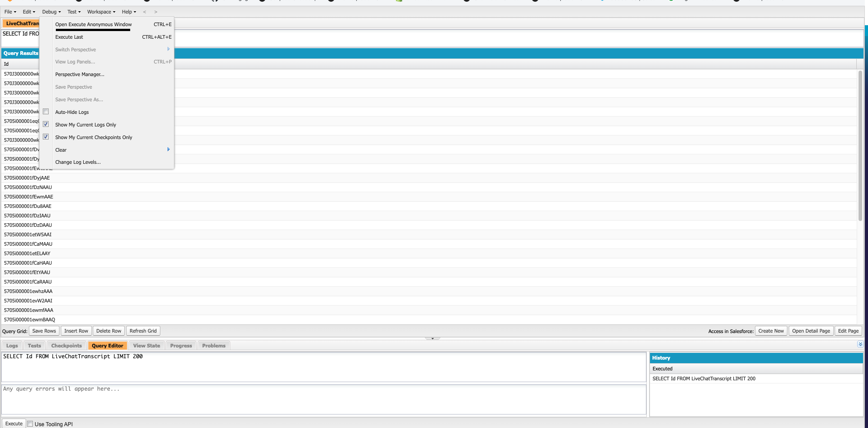Open the Progress tab
The height and width of the screenshot is (428, 868).
(181, 346)
